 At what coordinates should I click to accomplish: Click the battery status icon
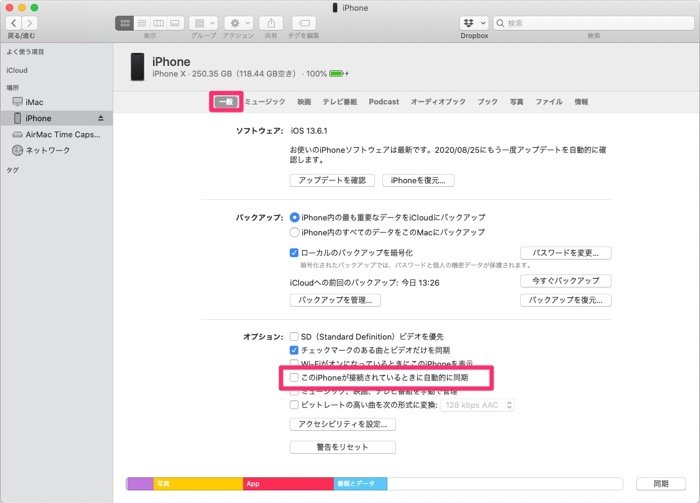click(338, 74)
